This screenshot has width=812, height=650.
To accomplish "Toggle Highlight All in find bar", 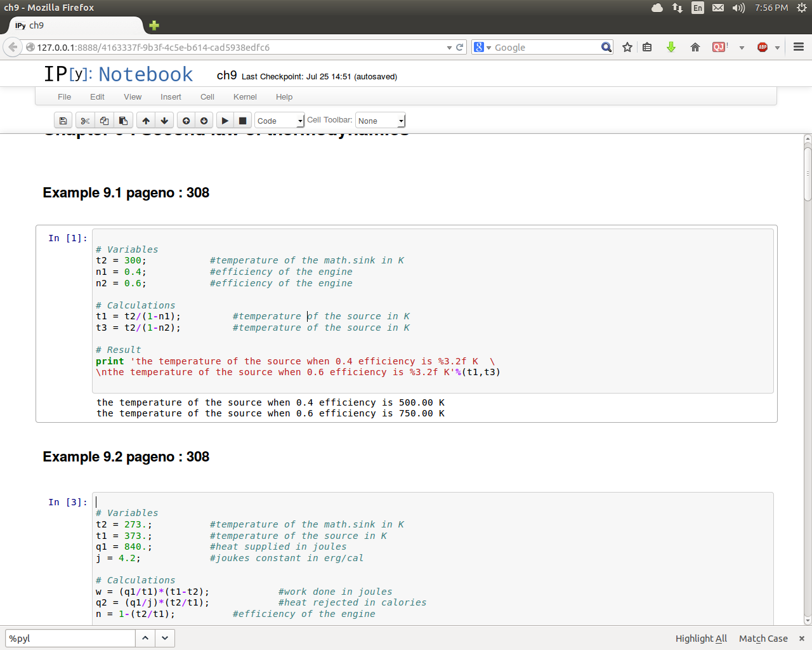I will click(x=701, y=639).
